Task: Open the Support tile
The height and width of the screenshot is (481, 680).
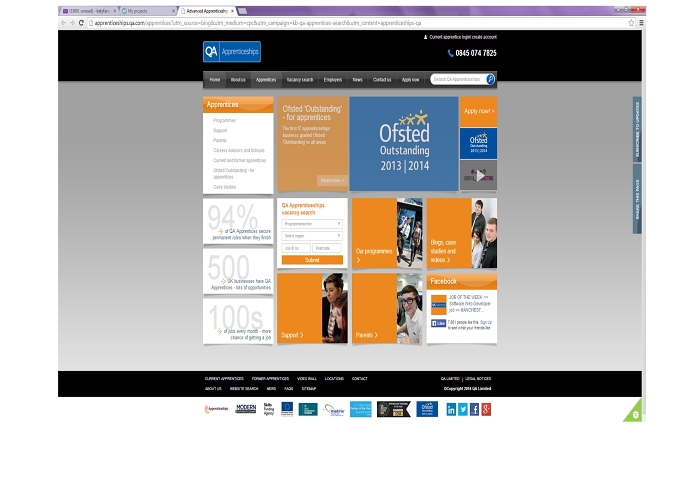Action: [x=312, y=308]
